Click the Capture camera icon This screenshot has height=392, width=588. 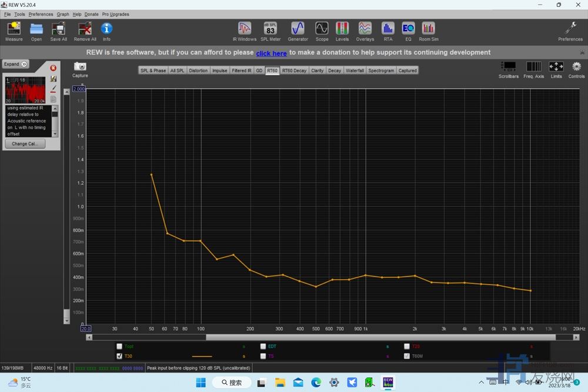pyautogui.click(x=80, y=68)
